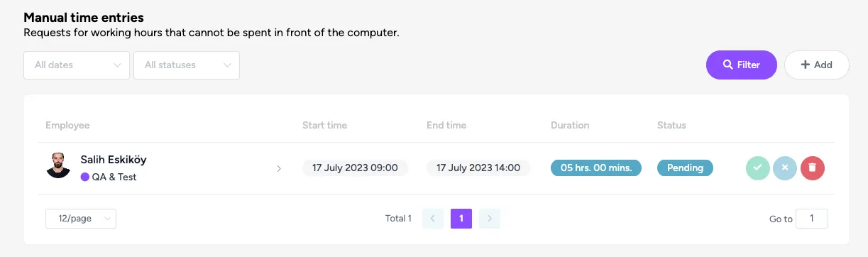Click the Start time column header
The height and width of the screenshot is (257, 868).
point(324,125)
